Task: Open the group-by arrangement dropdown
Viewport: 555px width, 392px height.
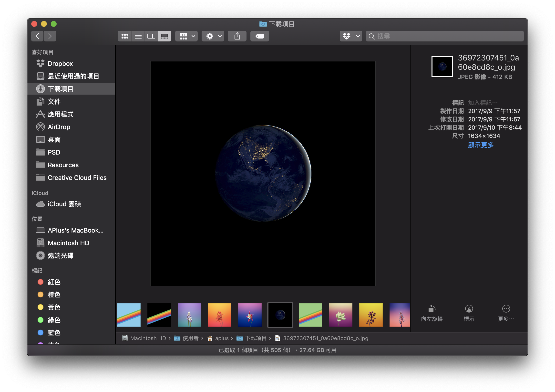Action: pyautogui.click(x=186, y=36)
